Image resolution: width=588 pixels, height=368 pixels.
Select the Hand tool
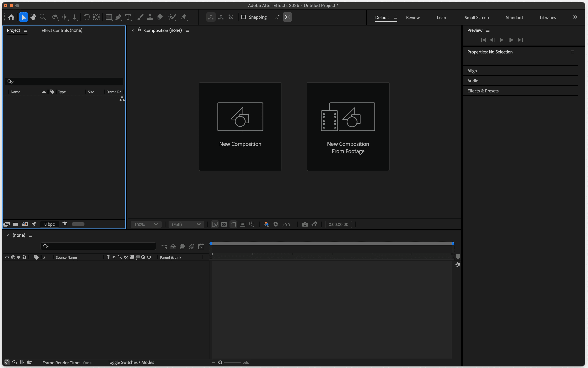click(x=33, y=17)
